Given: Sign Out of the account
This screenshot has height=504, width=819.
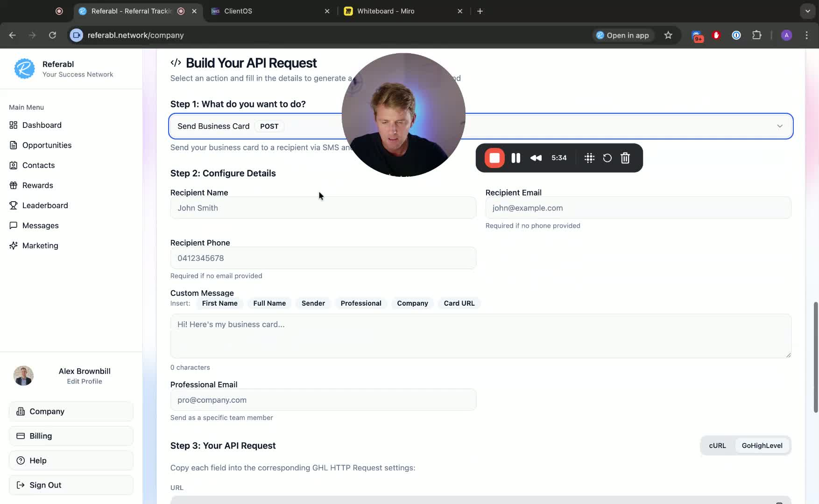Looking at the screenshot, I should tap(71, 485).
